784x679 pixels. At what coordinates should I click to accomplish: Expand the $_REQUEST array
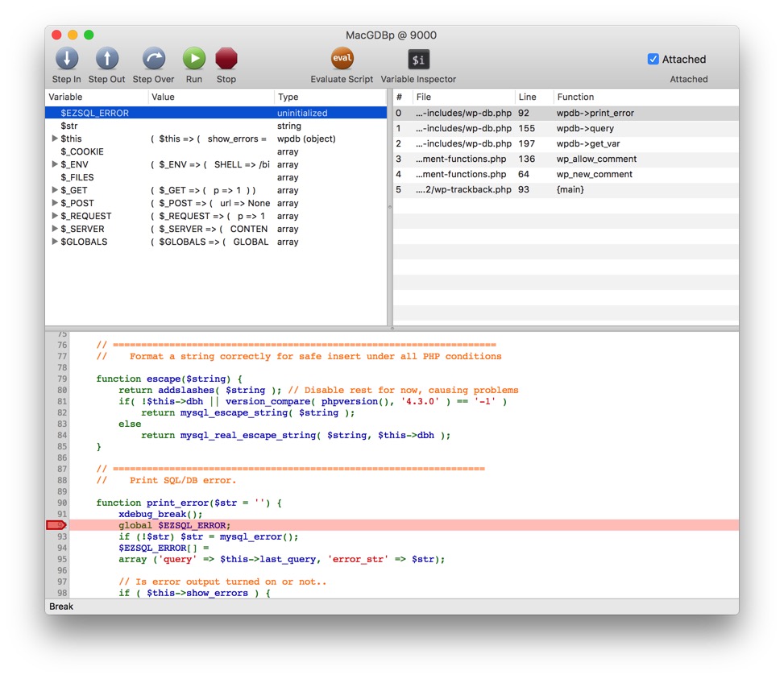pos(55,216)
